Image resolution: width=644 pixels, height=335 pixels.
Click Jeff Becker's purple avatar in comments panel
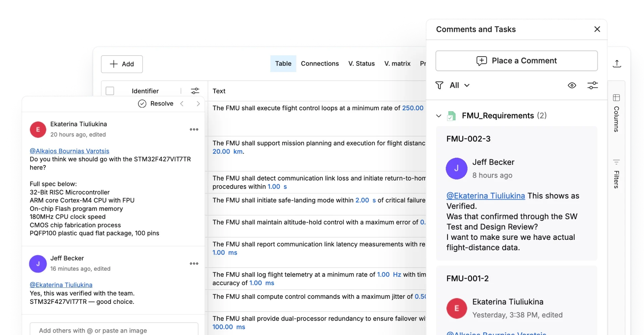pyautogui.click(x=456, y=169)
